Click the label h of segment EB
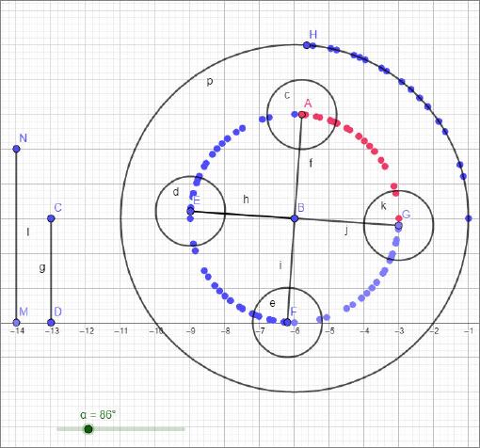The width and height of the screenshot is (480, 448). pyautogui.click(x=247, y=200)
